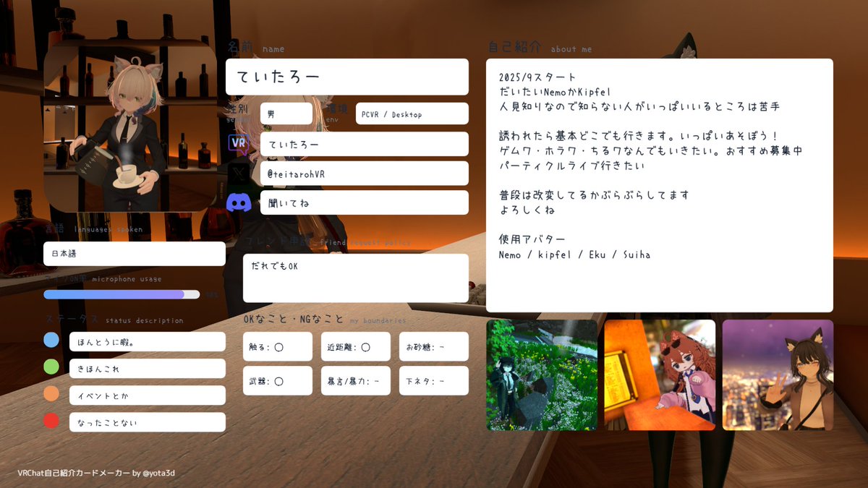Viewport: 868px width, 488px height.
Task: Click the gender field 男
Action: click(286, 114)
